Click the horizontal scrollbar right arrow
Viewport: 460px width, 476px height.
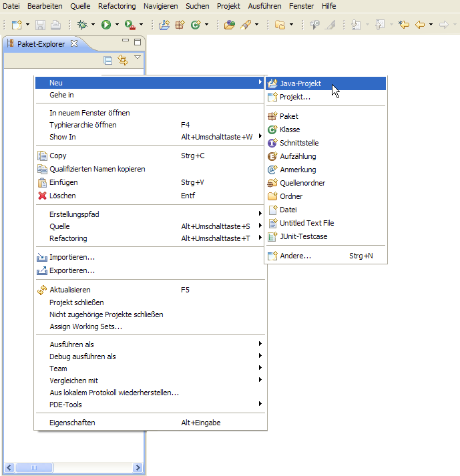click(x=138, y=467)
